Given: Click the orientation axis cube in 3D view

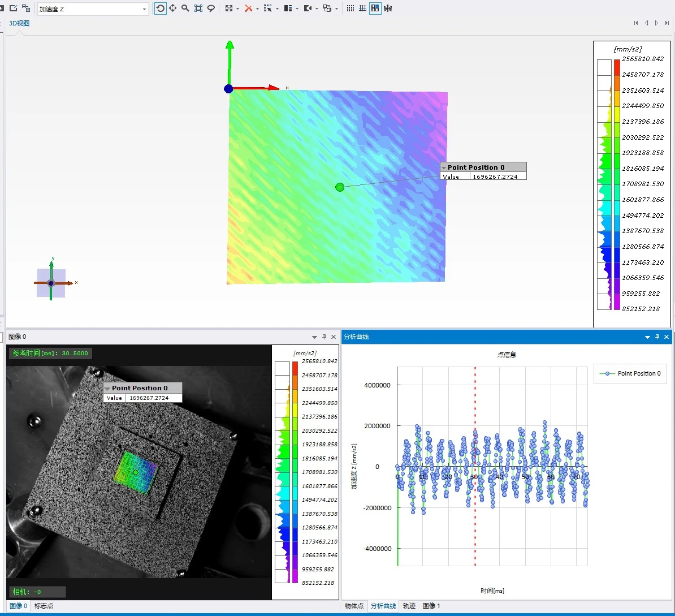Looking at the screenshot, I should 51,283.
